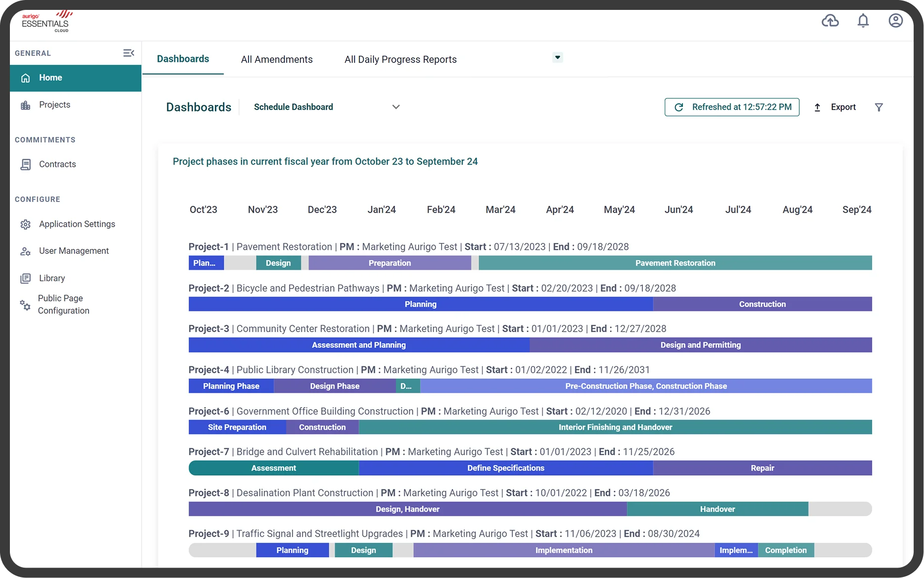
Task: Switch to the All Amendments tab
Action: point(277,59)
